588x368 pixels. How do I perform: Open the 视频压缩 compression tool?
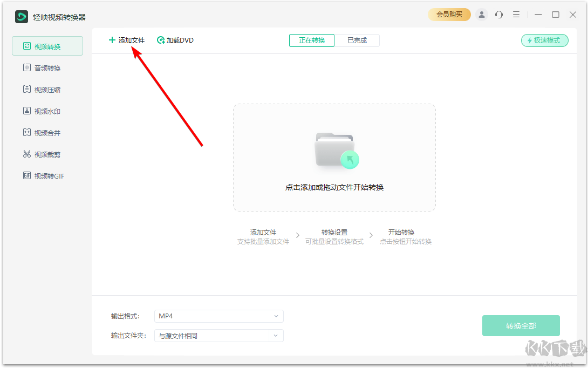click(x=47, y=89)
